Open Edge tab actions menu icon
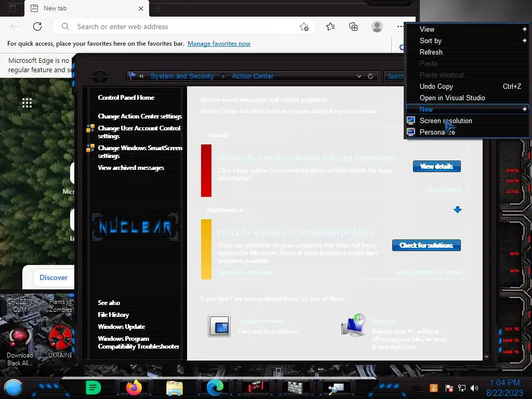The width and height of the screenshot is (532, 399). click(12, 8)
